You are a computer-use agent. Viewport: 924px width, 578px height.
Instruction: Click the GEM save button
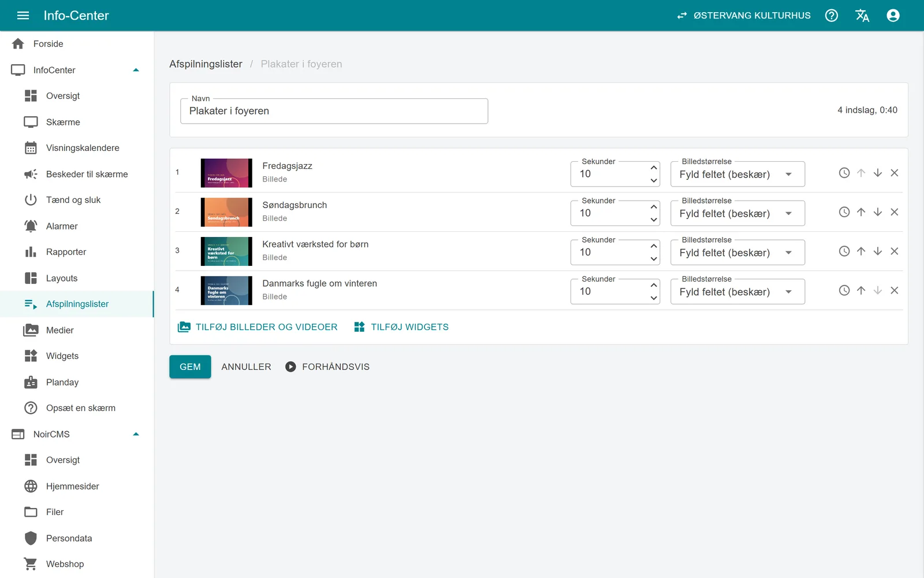tap(190, 367)
